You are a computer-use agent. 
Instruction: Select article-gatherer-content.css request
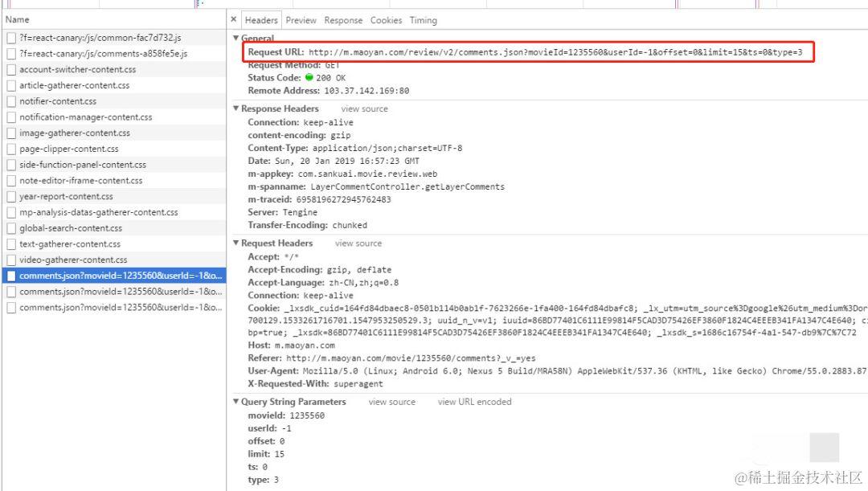(114, 85)
